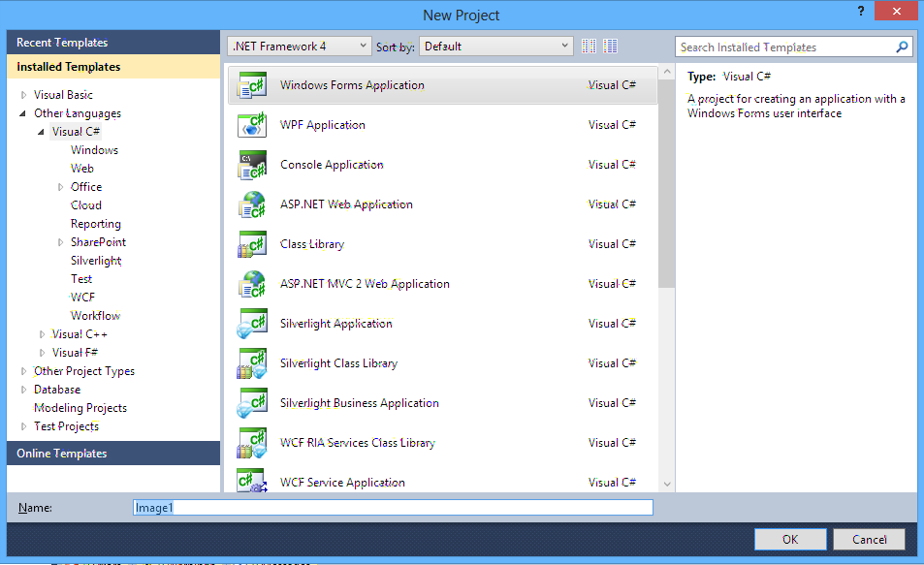Switch to the small icons view
924x565 pixels.
[x=610, y=46]
